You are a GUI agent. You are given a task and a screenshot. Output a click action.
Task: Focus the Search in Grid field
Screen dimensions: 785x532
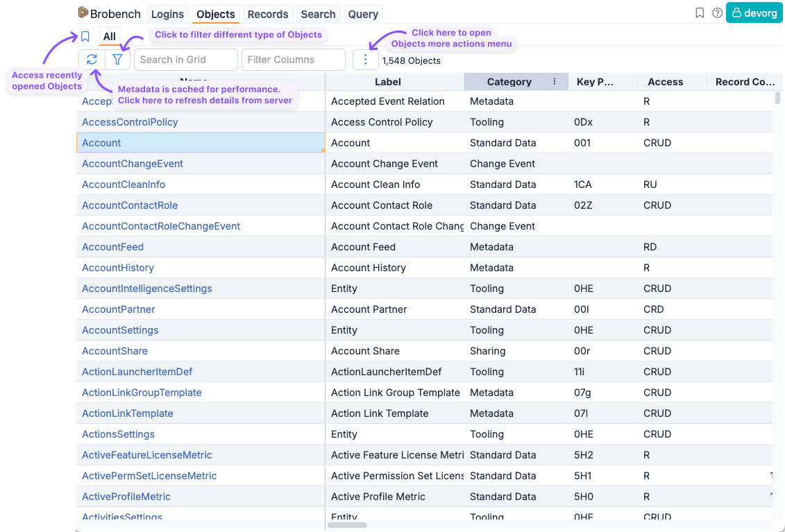(x=186, y=60)
